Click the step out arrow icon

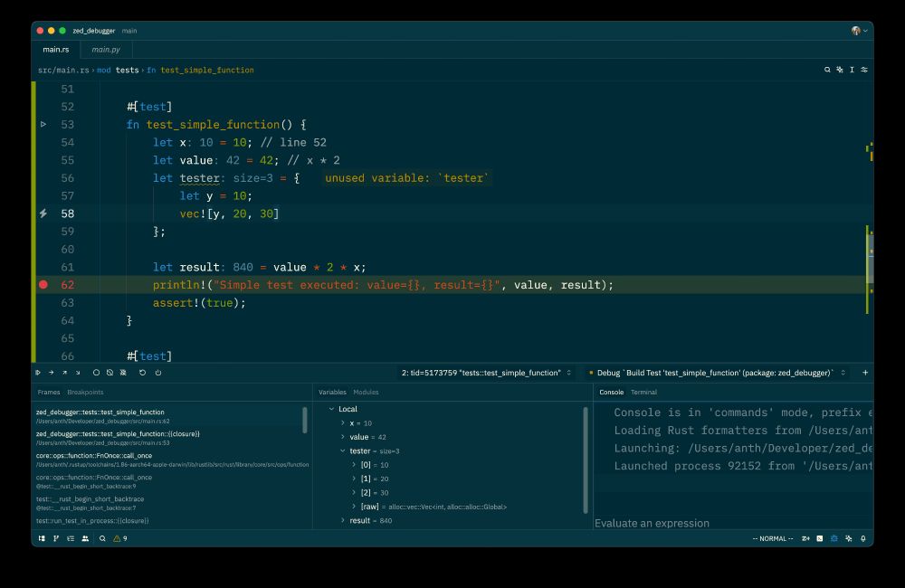point(64,373)
